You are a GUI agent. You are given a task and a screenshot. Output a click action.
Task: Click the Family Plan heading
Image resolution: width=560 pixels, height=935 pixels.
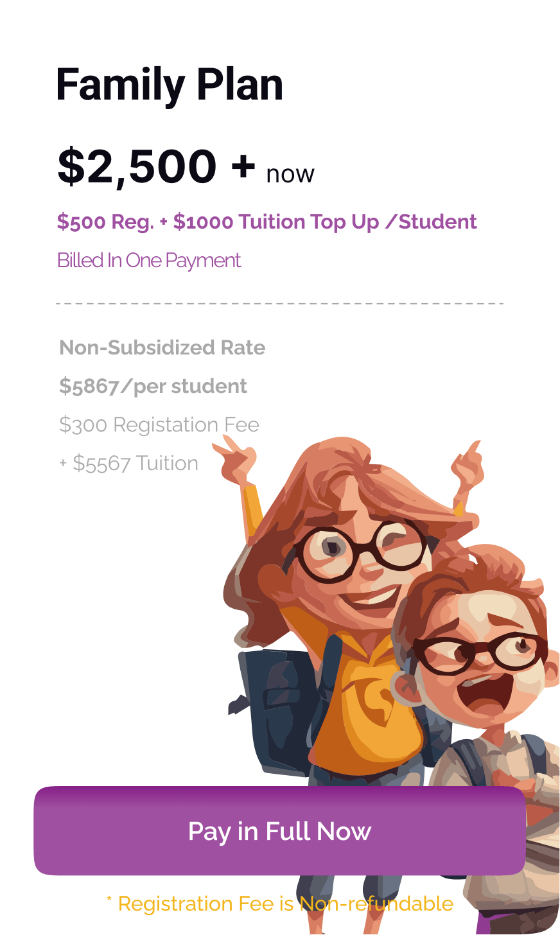pos(170,85)
